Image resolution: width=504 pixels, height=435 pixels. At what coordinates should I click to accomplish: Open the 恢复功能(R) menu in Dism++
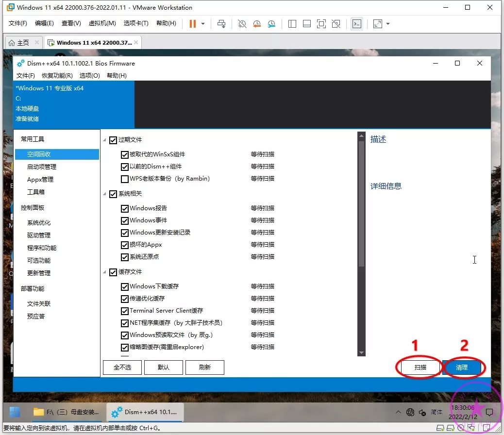pos(57,76)
